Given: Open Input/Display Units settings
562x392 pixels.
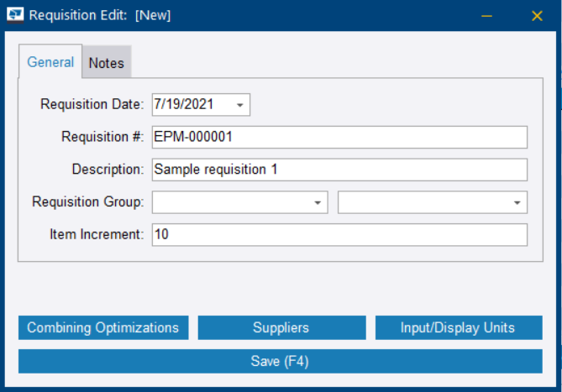Looking at the screenshot, I should click(x=458, y=328).
